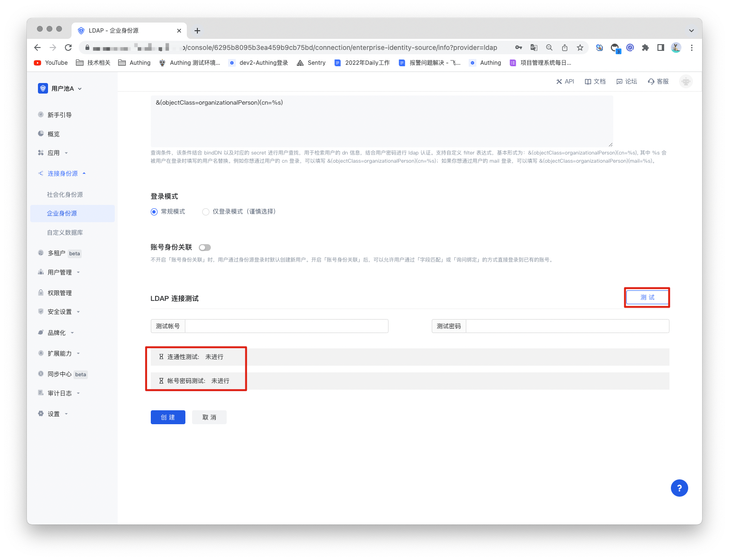
Task: Click the 测试帐号 input field
Action: (286, 326)
